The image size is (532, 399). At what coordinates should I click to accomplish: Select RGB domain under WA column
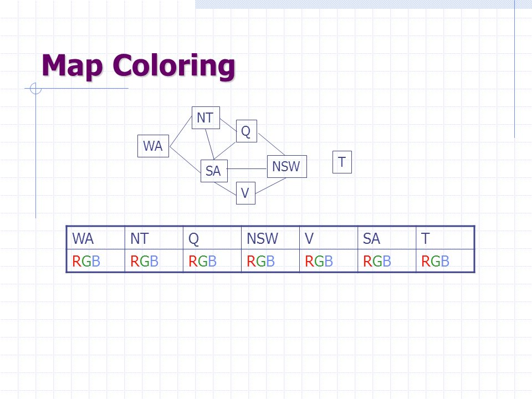pos(86,261)
